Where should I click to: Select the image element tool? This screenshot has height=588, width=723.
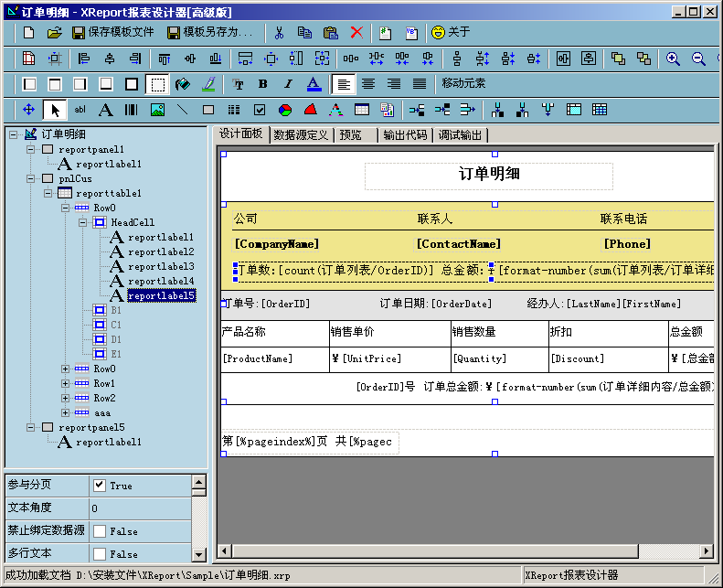coord(157,110)
